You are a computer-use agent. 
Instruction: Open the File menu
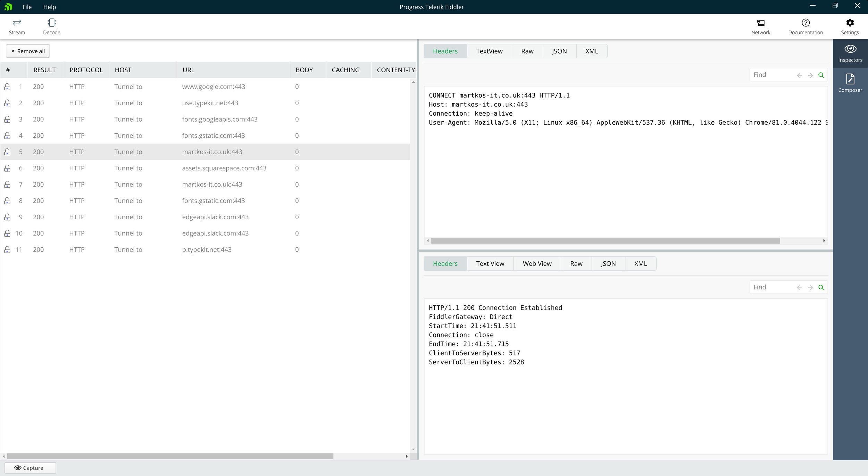[x=27, y=7]
